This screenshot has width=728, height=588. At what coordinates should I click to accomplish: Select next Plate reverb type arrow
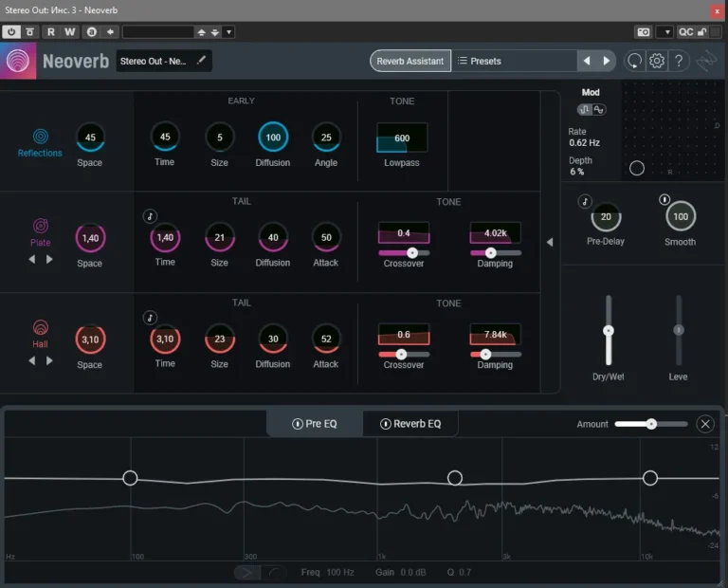(x=49, y=259)
